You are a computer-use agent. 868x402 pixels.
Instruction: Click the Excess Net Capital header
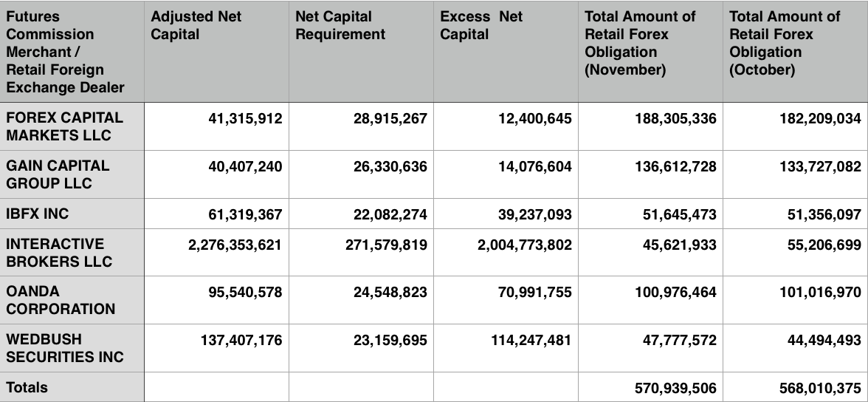point(481,25)
